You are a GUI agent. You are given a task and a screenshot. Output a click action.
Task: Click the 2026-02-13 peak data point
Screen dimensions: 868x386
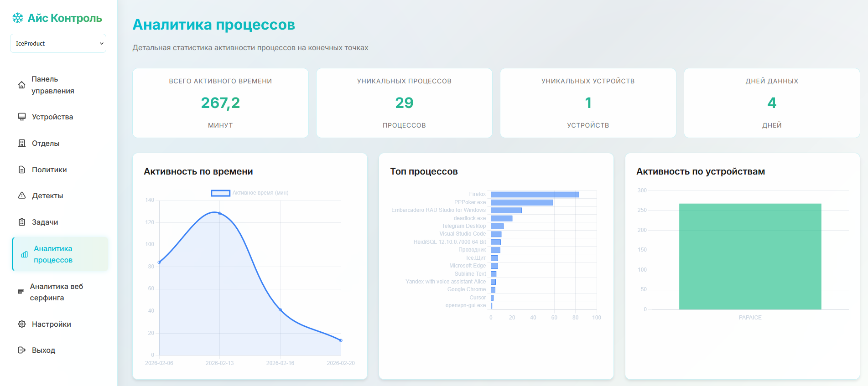tap(220, 213)
